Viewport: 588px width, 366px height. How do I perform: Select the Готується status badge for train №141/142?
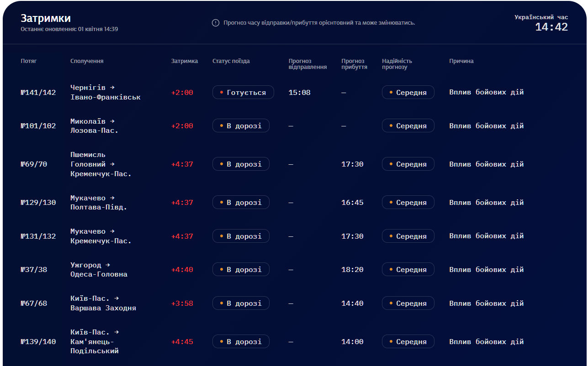[x=243, y=92]
